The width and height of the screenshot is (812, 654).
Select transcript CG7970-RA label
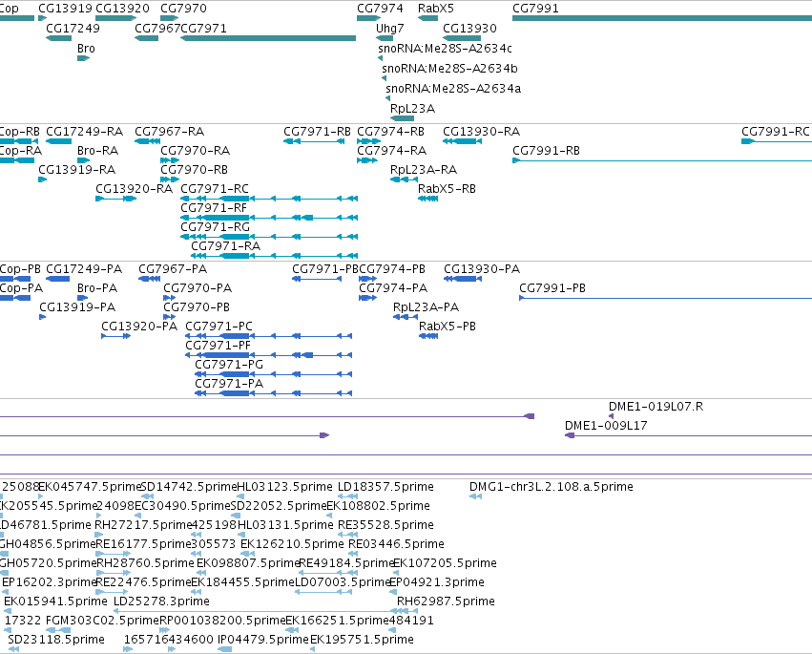[x=195, y=150]
